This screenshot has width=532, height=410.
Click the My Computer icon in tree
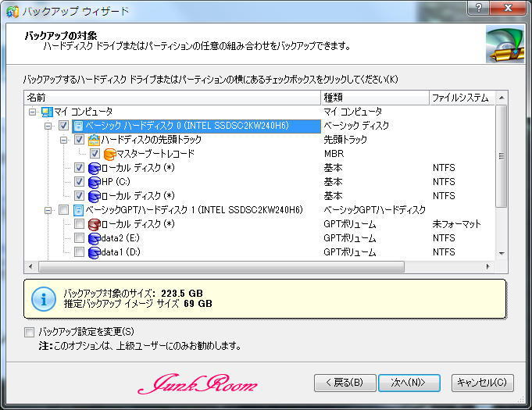pos(46,112)
